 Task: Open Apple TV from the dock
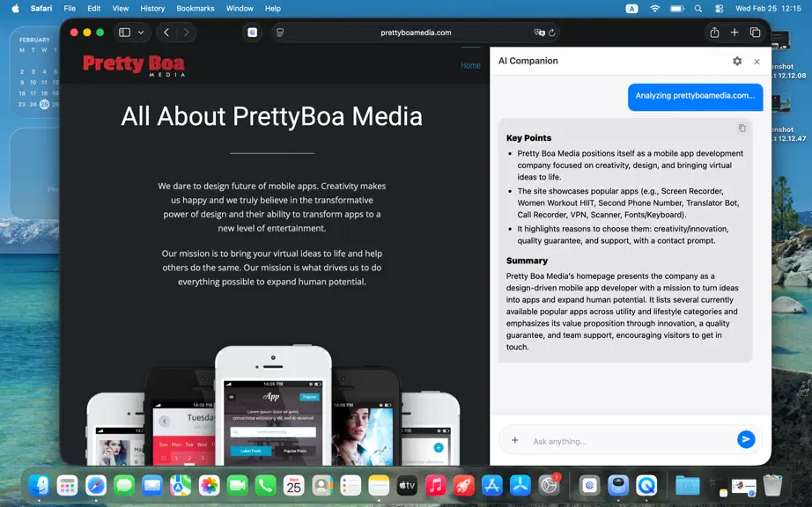coord(407,485)
